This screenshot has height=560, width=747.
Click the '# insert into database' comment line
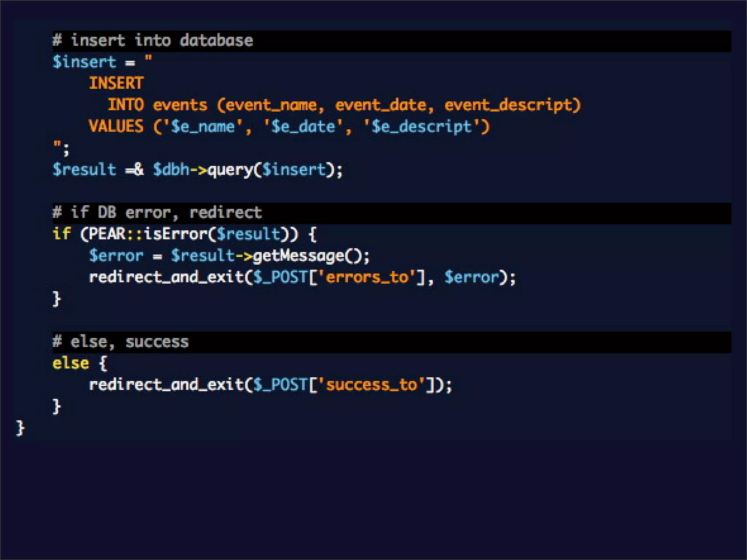point(152,40)
